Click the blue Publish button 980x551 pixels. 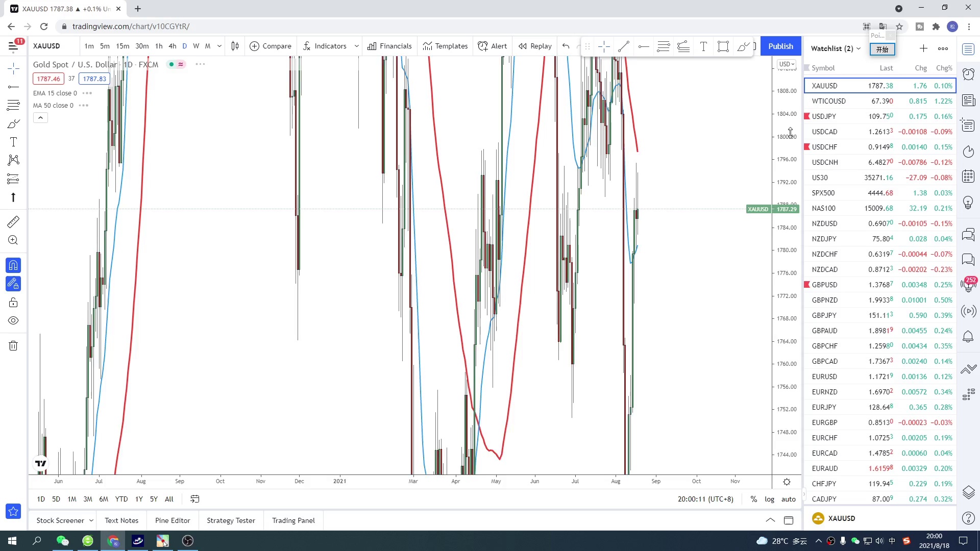click(x=780, y=46)
